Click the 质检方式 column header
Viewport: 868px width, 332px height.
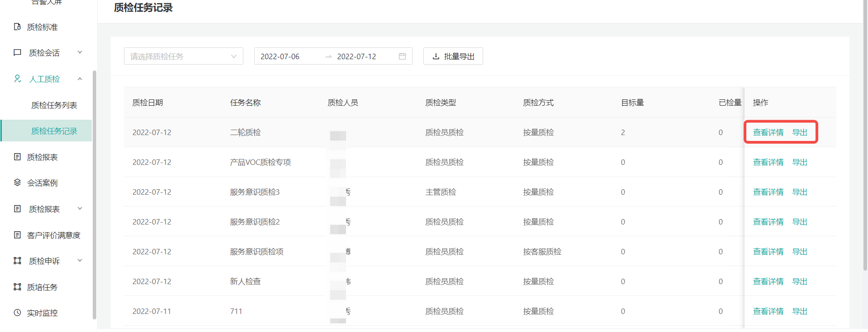coord(538,103)
